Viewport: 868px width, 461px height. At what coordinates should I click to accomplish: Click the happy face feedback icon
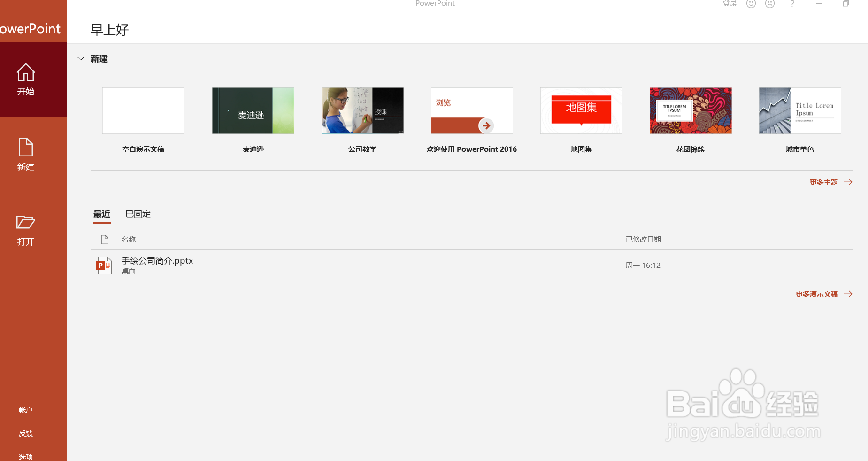751,4
